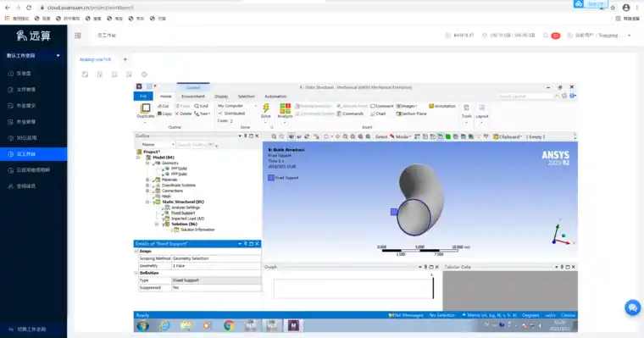
Task: Select Imported Load (A5) in tree
Action: pos(188,219)
